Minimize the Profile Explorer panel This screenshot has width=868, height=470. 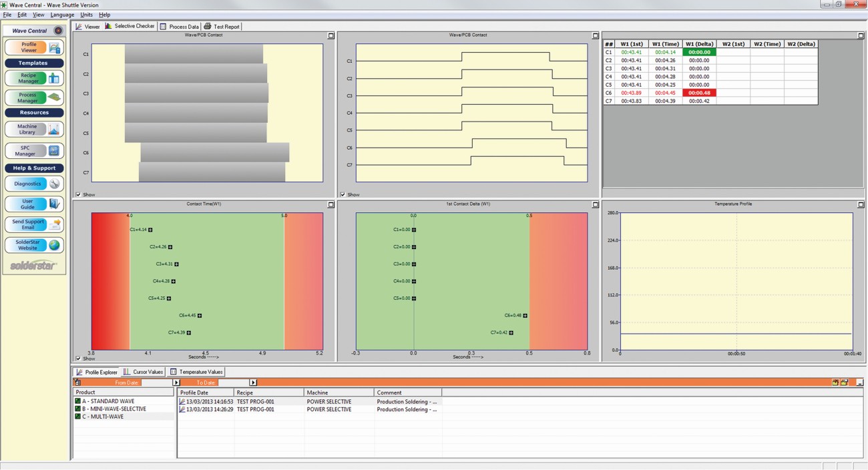859,383
